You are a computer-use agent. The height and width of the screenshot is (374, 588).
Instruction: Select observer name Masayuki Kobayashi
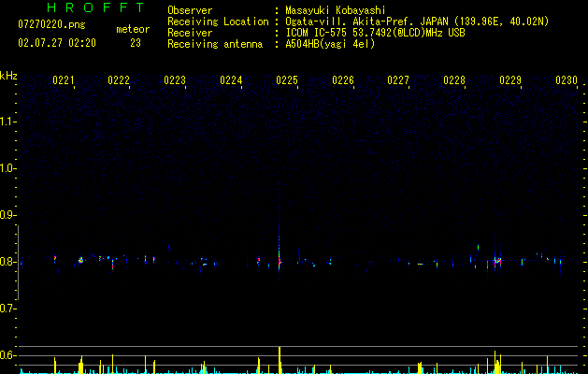tap(336, 10)
